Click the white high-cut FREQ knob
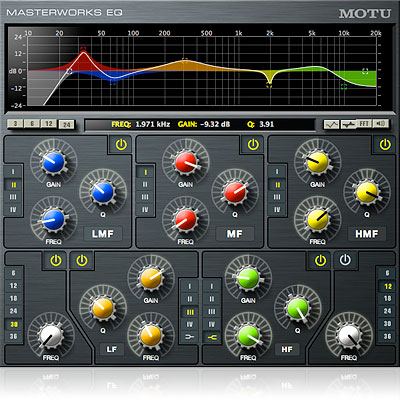The height and width of the screenshot is (400, 400). point(349,336)
